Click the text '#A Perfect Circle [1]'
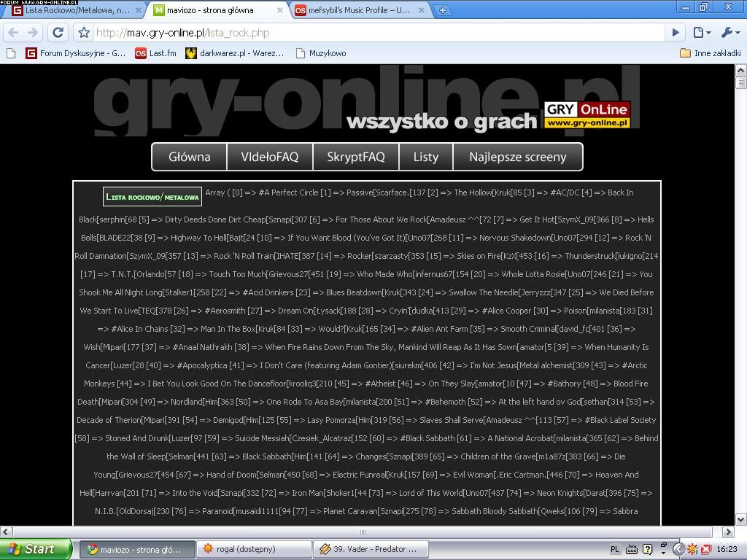The width and height of the screenshot is (747, 560). (295, 192)
